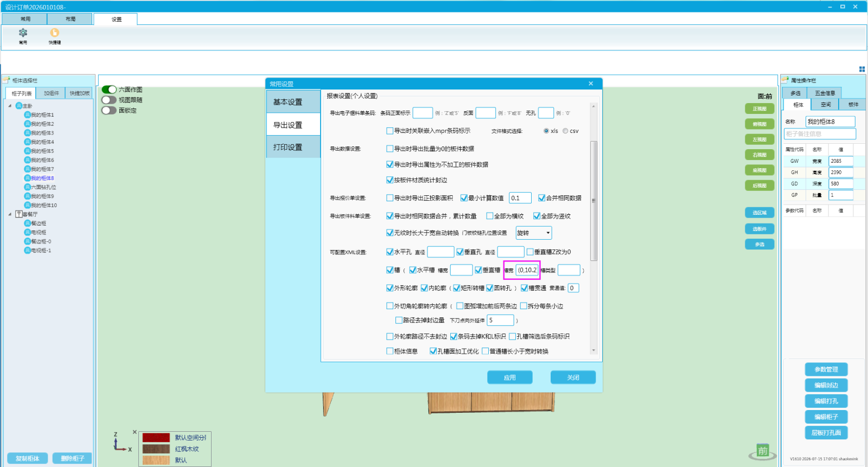The height and width of the screenshot is (467, 868).
Task: Enable the 视图跟随 switch
Action: click(109, 100)
